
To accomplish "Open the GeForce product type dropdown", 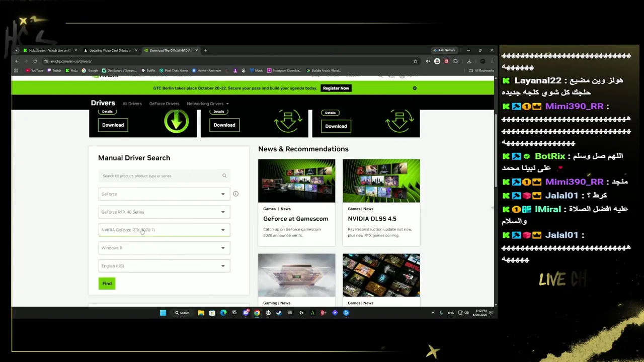I will click(x=164, y=194).
